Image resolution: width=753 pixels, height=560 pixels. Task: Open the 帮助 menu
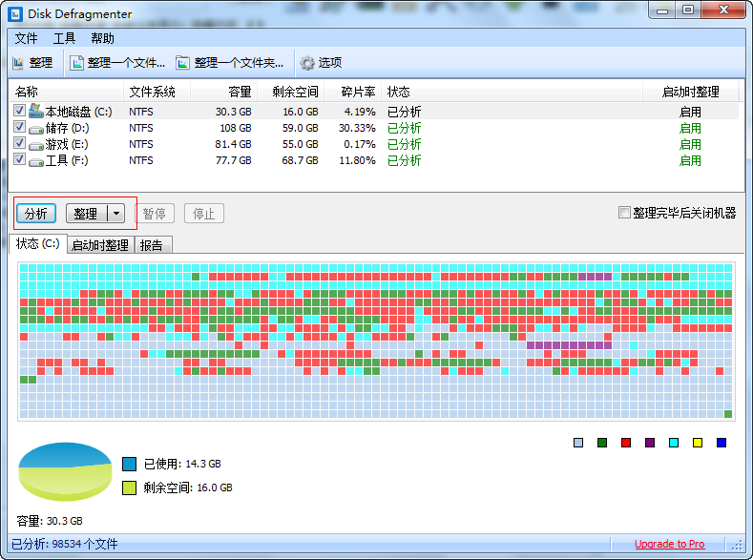(102, 38)
